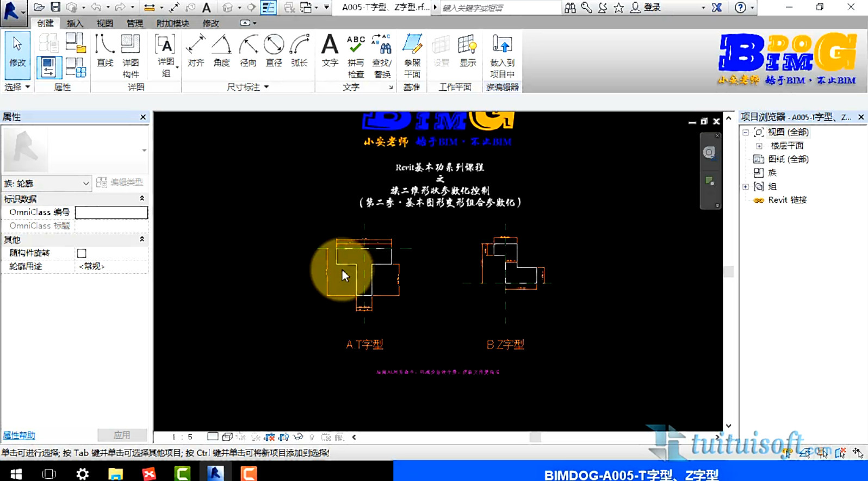Open the Create (创建) ribbon tab
Screen dimensions: 868x481
45,23
